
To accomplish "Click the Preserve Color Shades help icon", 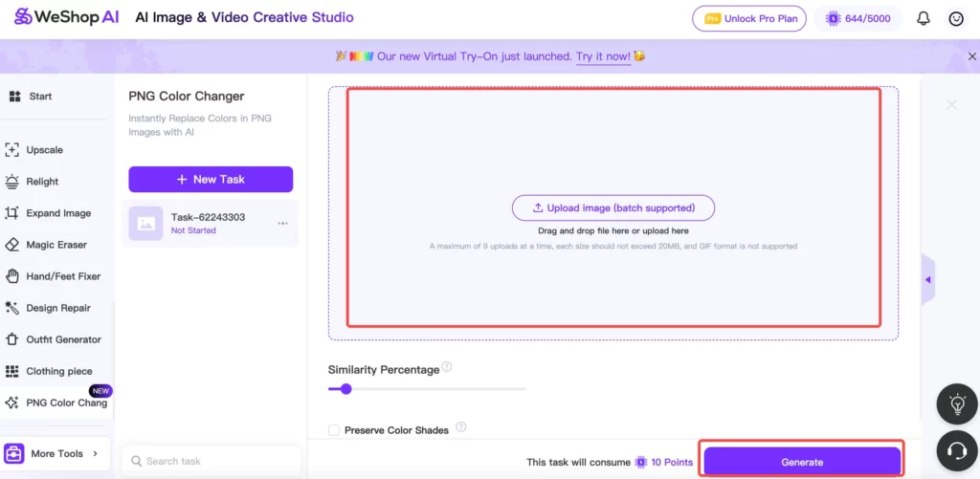I will click(460, 427).
